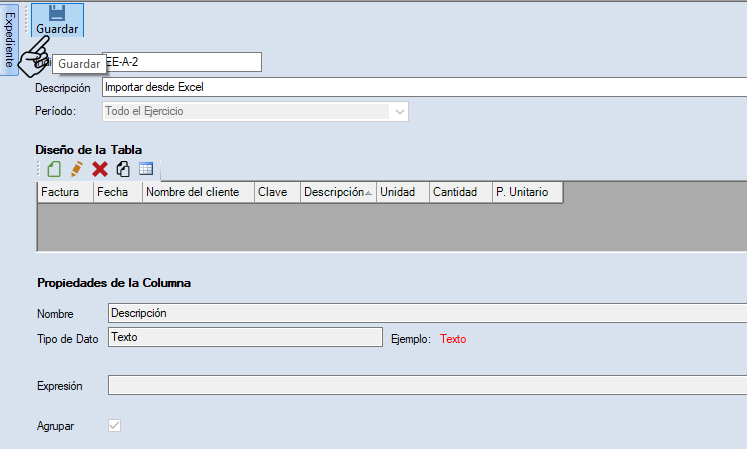Select the Unidad column header
The height and width of the screenshot is (449, 747).
402,192
